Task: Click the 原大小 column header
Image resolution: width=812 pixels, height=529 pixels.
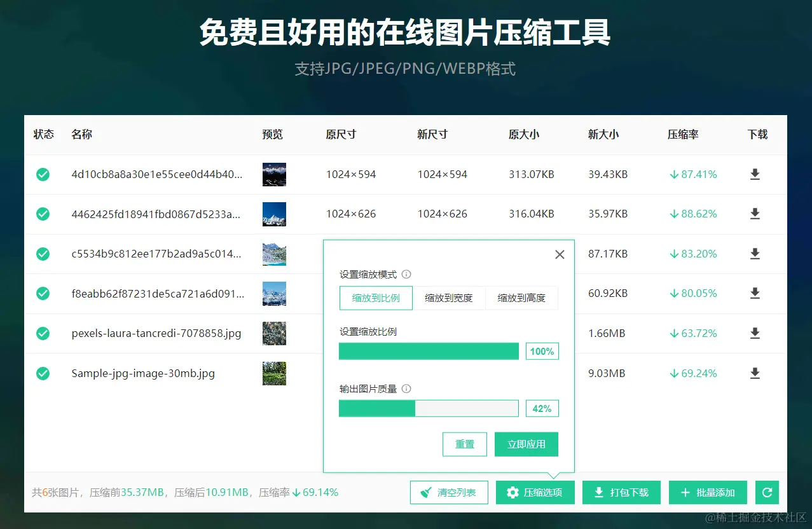Action: [524, 134]
